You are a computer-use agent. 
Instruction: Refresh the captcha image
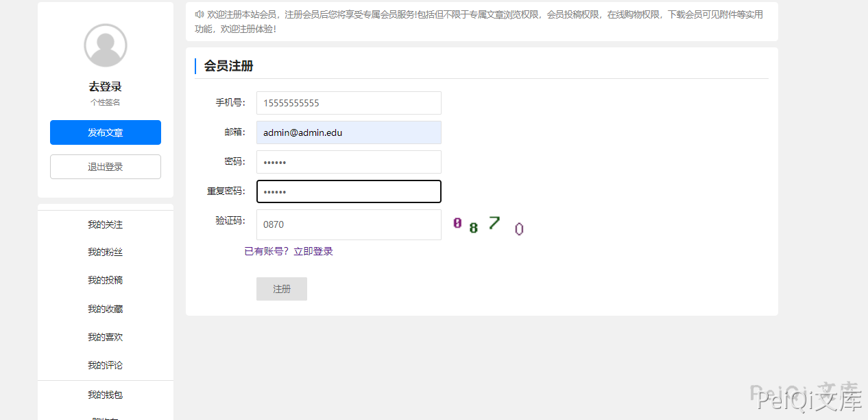(488, 224)
